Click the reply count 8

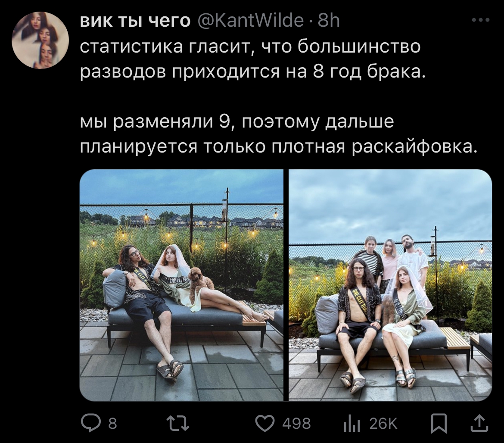[112, 424]
